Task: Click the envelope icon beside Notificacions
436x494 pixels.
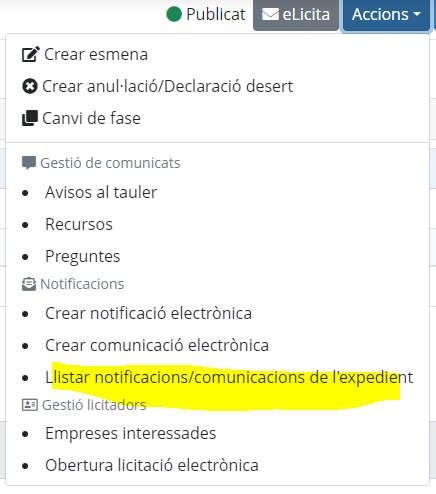Action: pyautogui.click(x=29, y=284)
